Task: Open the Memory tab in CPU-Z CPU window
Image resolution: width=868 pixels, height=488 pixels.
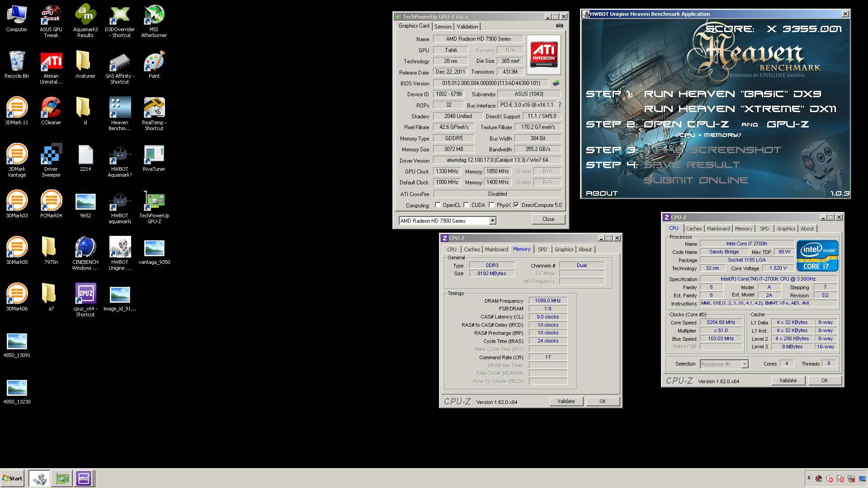Action: click(743, 229)
